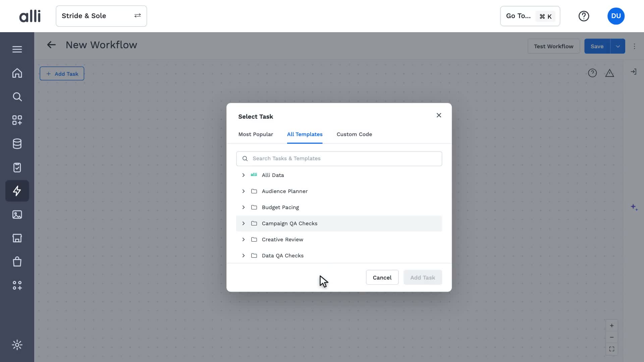Open the canvas help circle icon
The height and width of the screenshot is (362, 644).
pyautogui.click(x=592, y=73)
